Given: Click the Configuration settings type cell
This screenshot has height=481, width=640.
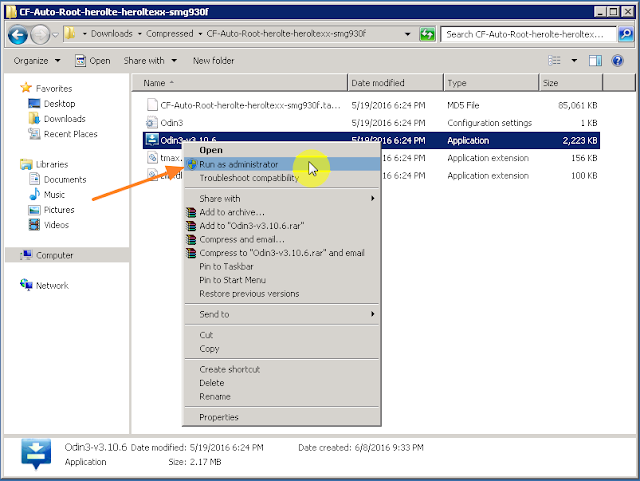Looking at the screenshot, I should click(489, 123).
